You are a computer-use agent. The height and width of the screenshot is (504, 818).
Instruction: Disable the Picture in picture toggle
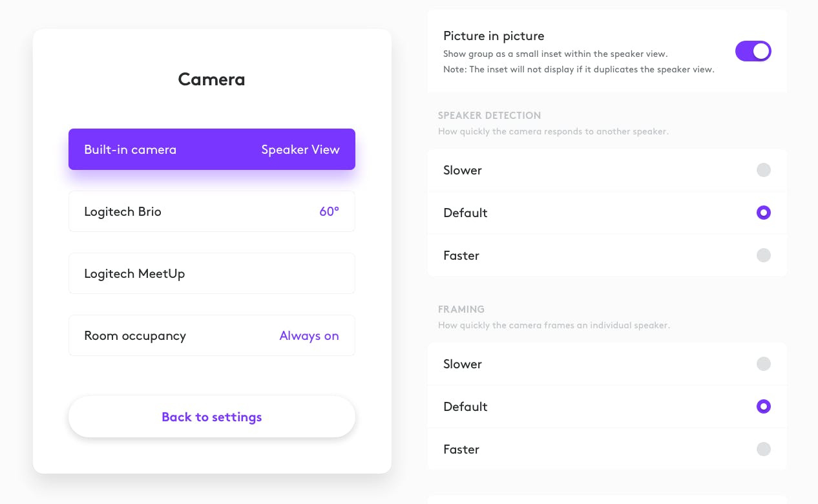(753, 51)
